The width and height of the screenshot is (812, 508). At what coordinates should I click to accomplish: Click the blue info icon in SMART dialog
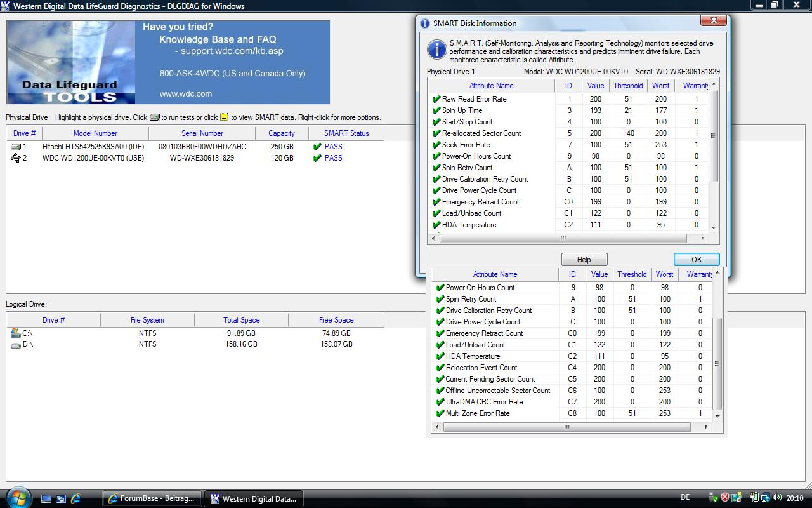[436, 50]
